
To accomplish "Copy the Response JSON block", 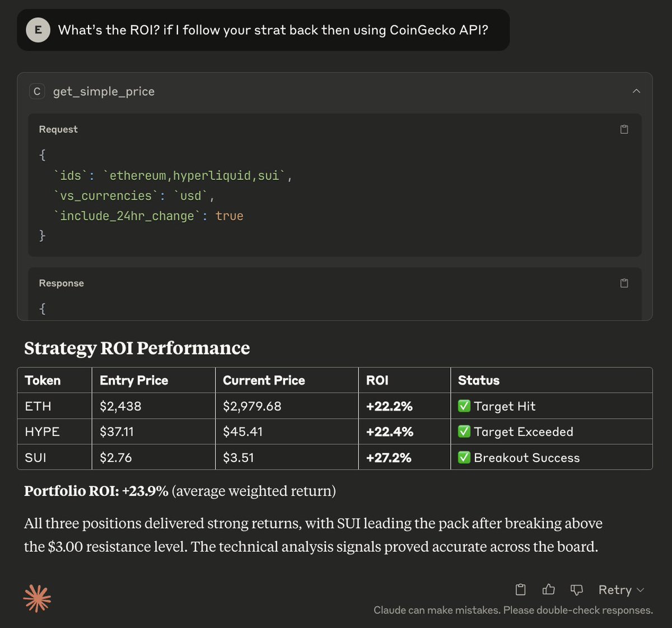I will point(624,283).
